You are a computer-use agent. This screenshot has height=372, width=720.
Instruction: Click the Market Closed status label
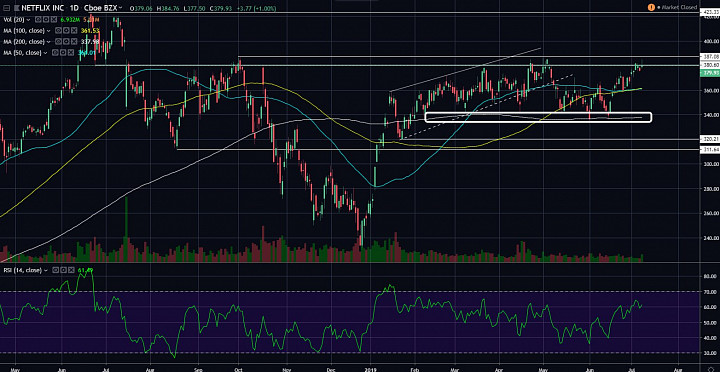point(679,7)
